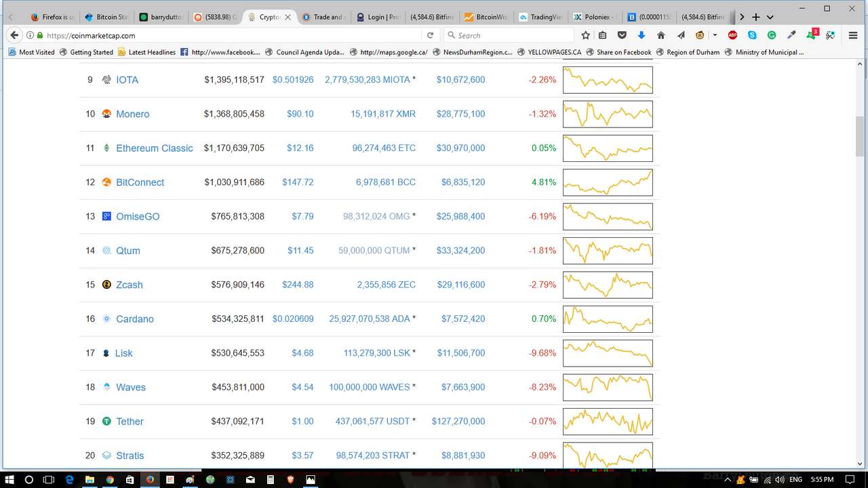Image resolution: width=868 pixels, height=488 pixels.
Task: Open Chrome from the taskbar
Action: coord(110,479)
